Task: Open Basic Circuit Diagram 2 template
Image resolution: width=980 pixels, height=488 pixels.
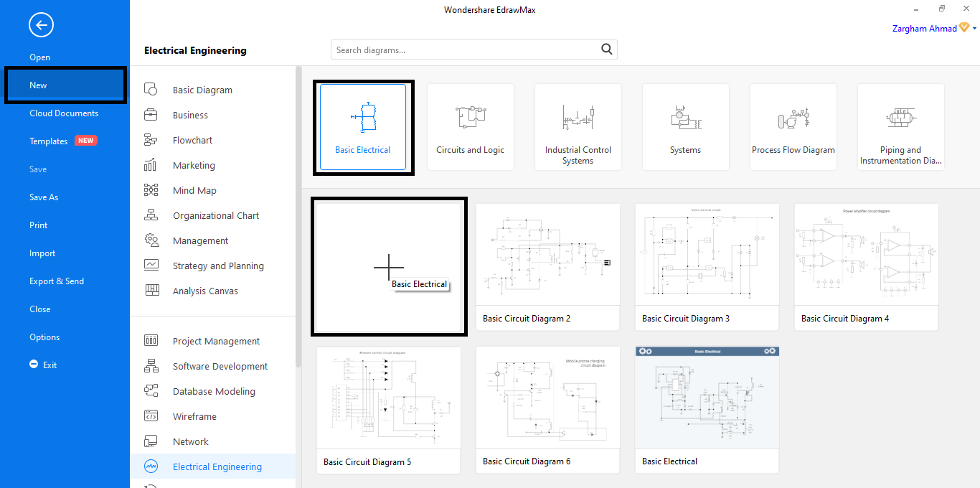Action: tap(548, 267)
